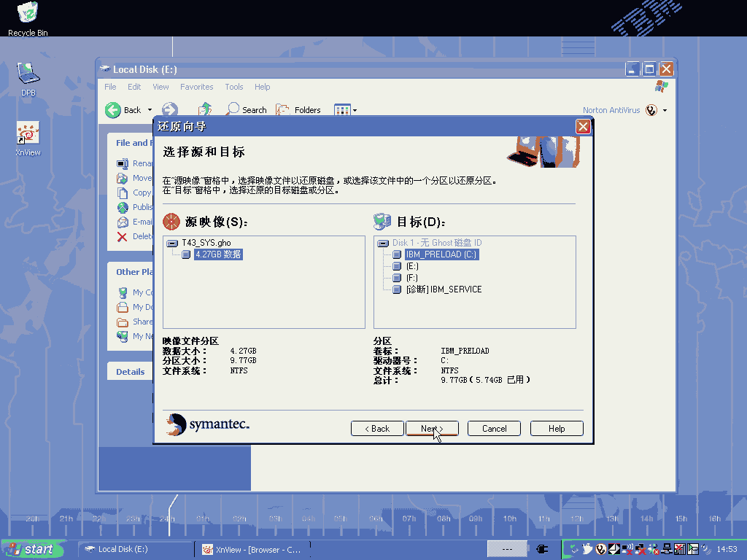
Task: Open the Views dropdown arrow
Action: (355, 111)
